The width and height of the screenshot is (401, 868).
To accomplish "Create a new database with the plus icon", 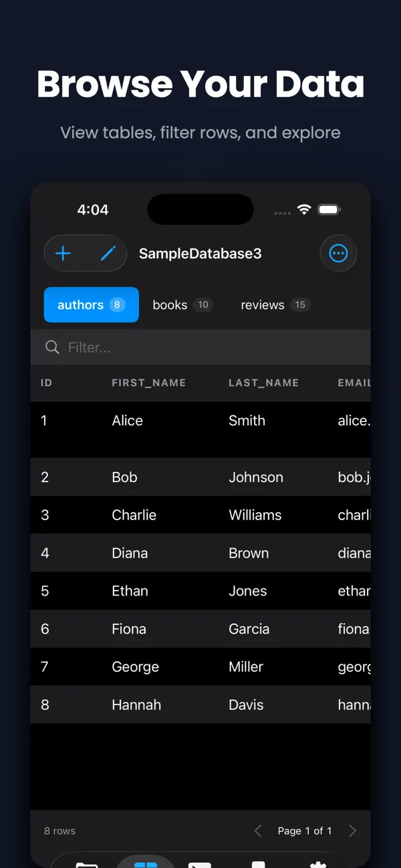I will pos(62,253).
